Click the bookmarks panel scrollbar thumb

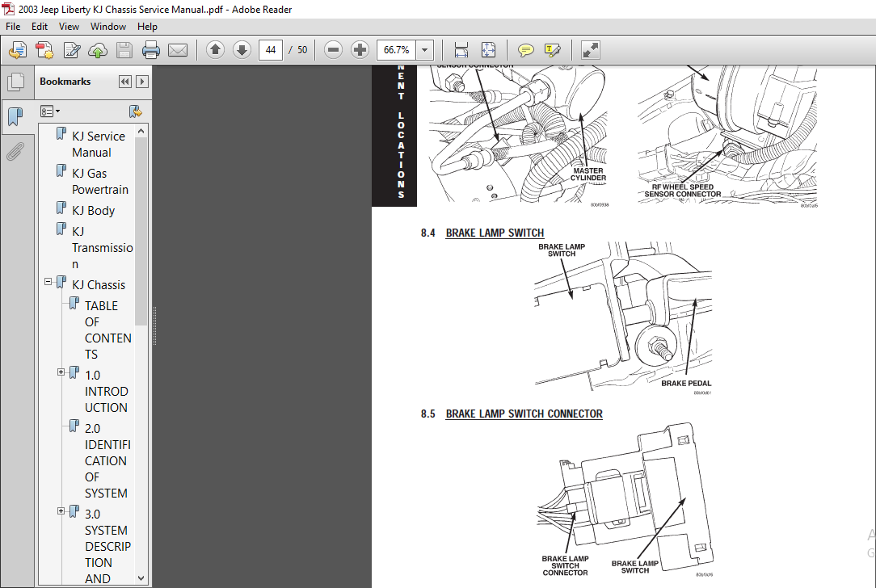click(141, 231)
